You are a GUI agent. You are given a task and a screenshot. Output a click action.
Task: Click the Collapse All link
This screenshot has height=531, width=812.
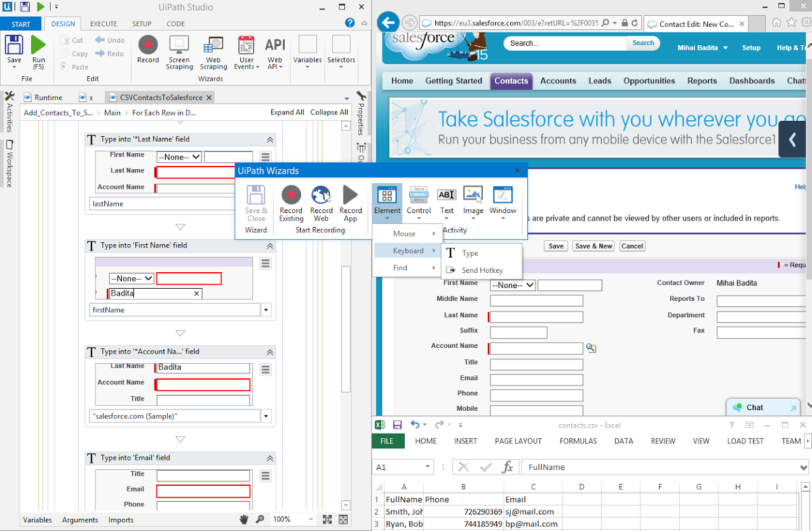point(328,112)
